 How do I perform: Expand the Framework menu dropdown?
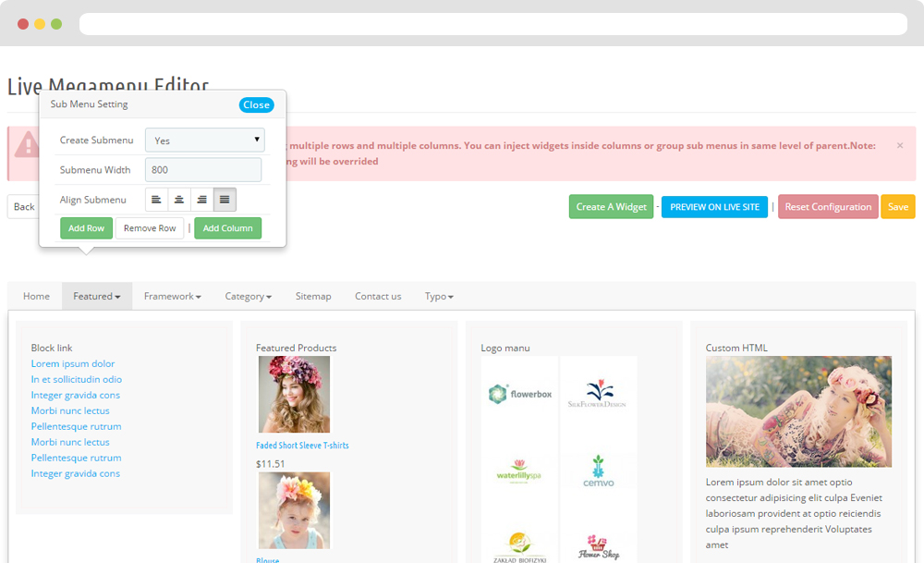tap(173, 297)
